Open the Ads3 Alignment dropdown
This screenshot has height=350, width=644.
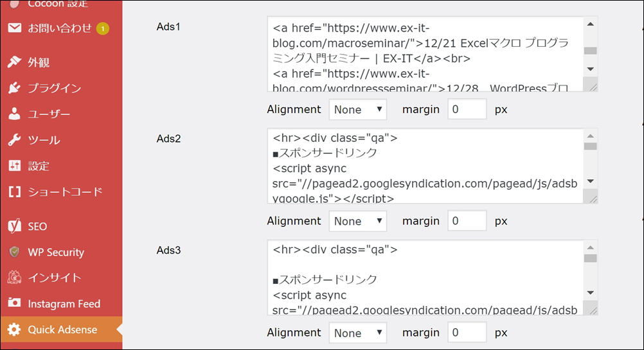[358, 333]
